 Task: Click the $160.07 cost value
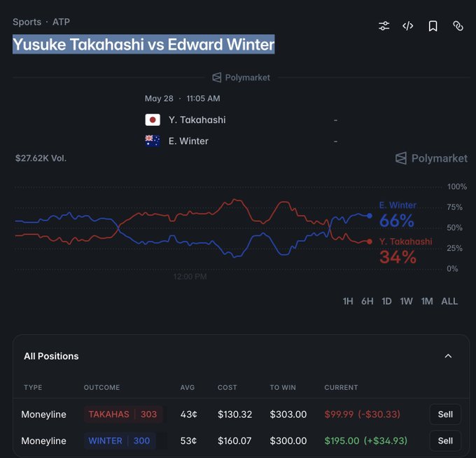click(x=234, y=440)
